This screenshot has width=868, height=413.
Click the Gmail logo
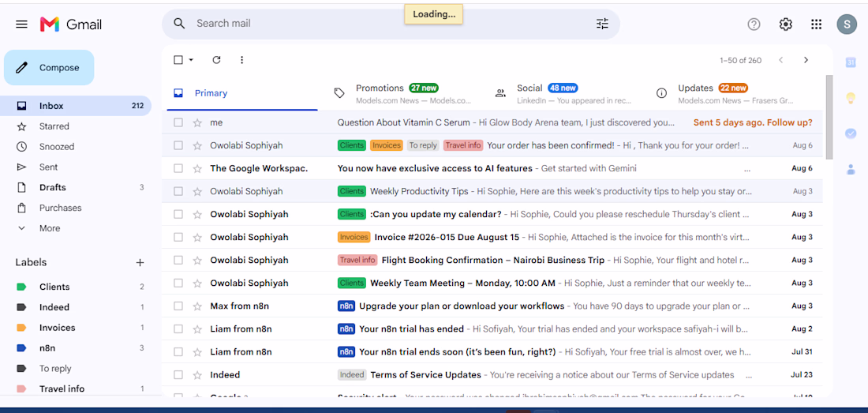(71, 24)
